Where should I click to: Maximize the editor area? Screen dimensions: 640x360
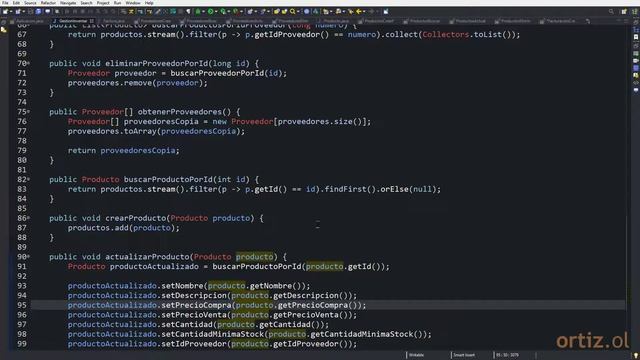pyautogui.click(x=627, y=20)
